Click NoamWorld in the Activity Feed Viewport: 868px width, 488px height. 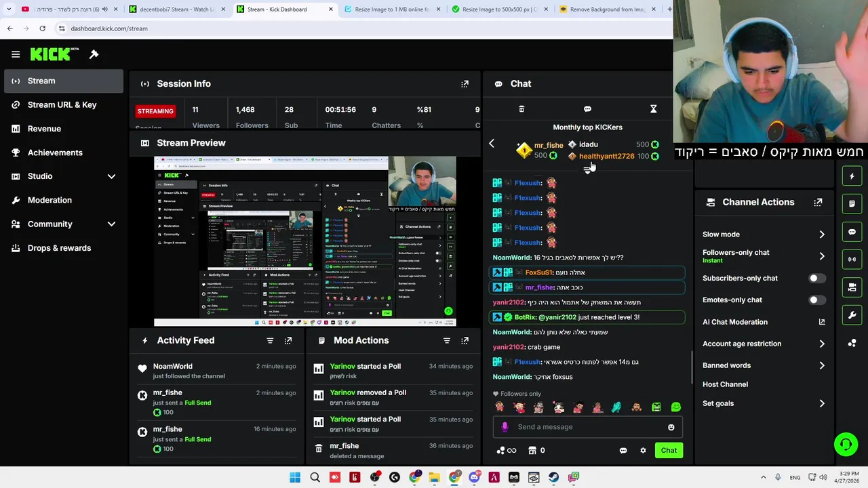click(x=172, y=367)
